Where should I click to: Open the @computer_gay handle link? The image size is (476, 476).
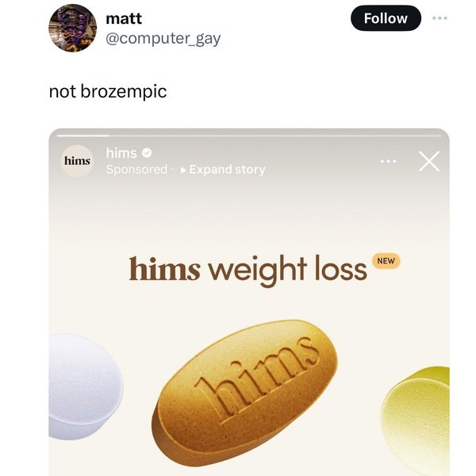pyautogui.click(x=163, y=39)
